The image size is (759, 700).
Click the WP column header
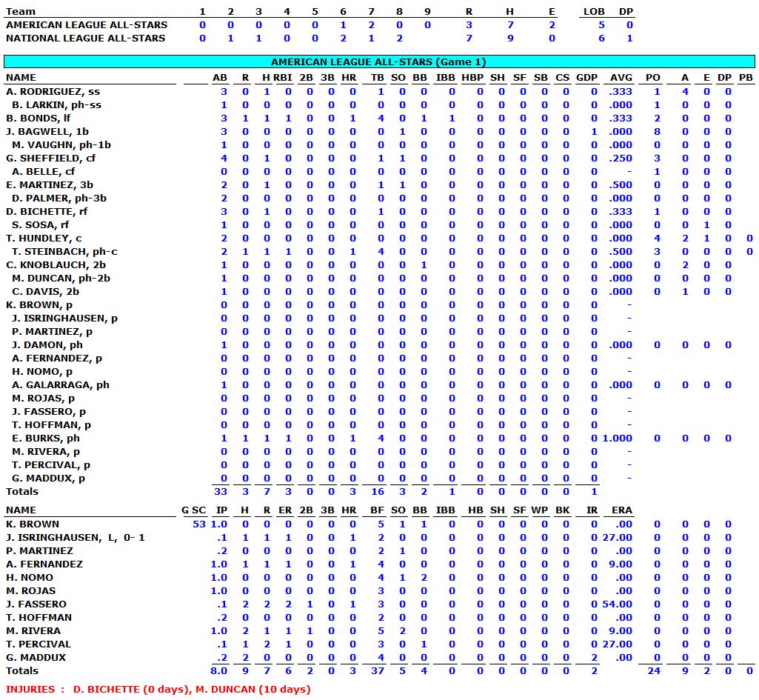(539, 510)
